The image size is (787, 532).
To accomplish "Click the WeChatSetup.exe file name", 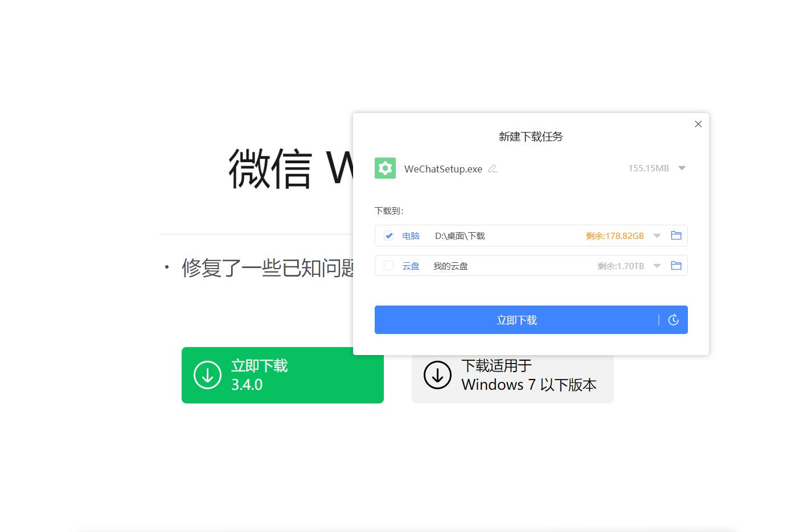I will (443, 169).
